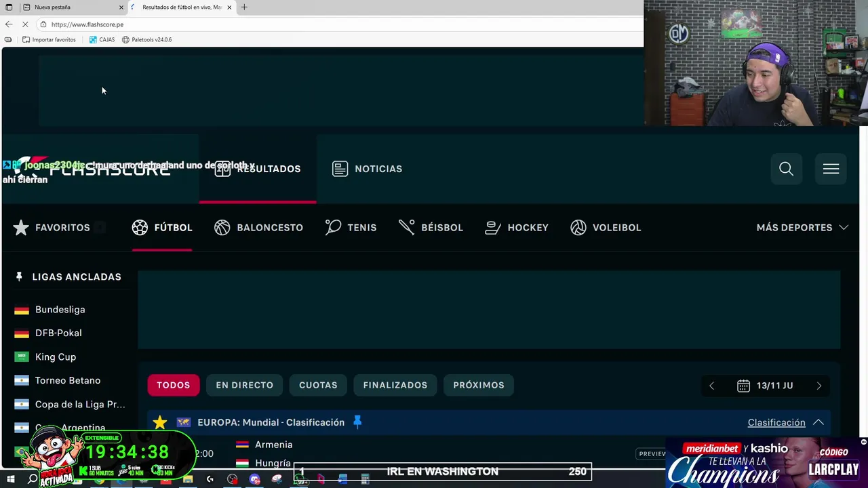The image size is (868, 488).
Task: Open the King Cup pinned league
Action: (56, 357)
